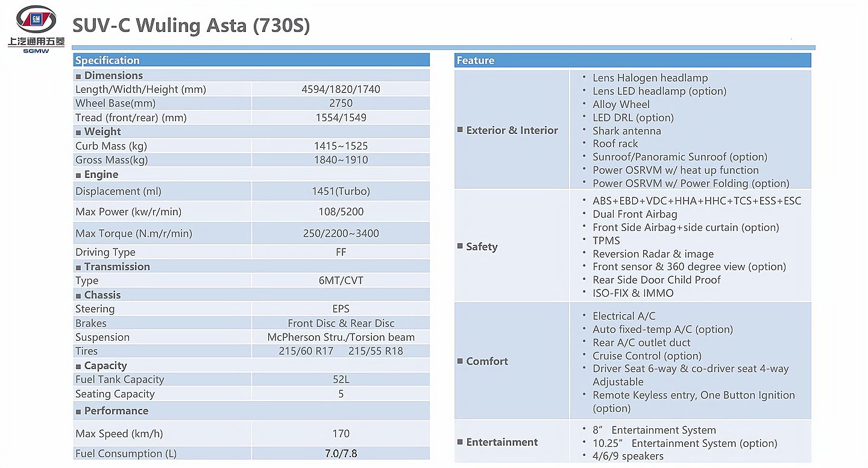This screenshot has width=868, height=468.
Task: Click the "Driving Type" label
Action: coord(105,252)
